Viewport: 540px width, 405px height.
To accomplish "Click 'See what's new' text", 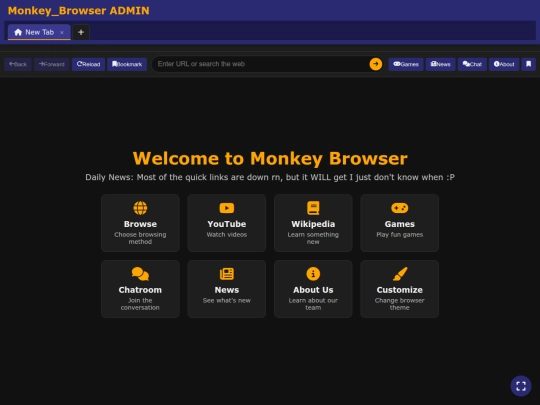I will 227,300.
